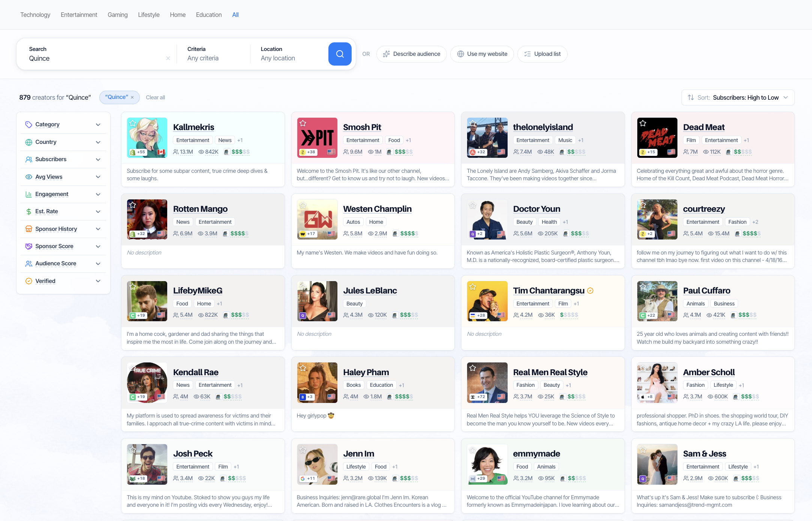Click Describe audience button

412,54
